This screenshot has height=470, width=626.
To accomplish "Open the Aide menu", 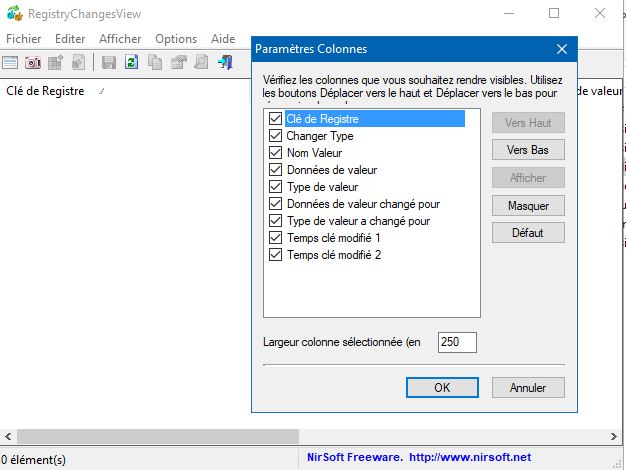I will point(223,39).
